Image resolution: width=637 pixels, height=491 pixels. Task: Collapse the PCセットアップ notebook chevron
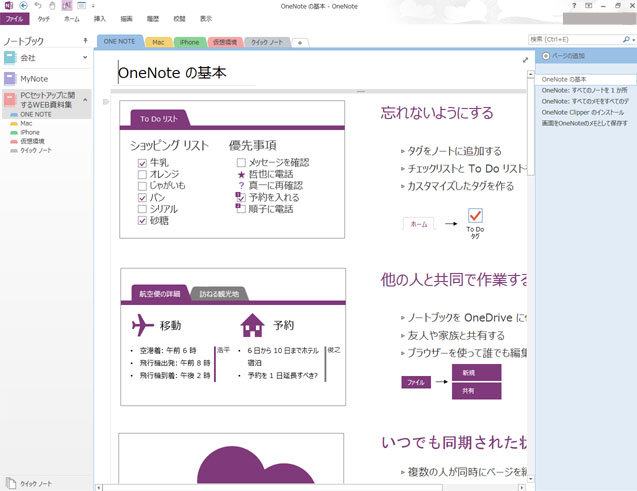85,99
